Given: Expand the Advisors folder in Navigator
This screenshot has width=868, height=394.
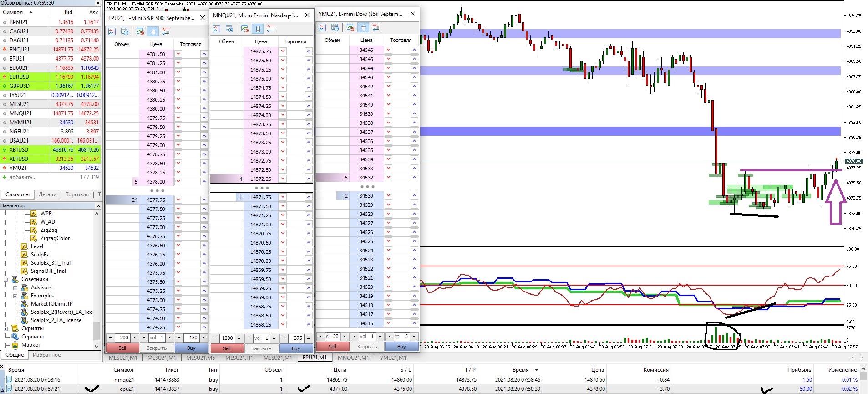Looking at the screenshot, I should click(15, 287).
